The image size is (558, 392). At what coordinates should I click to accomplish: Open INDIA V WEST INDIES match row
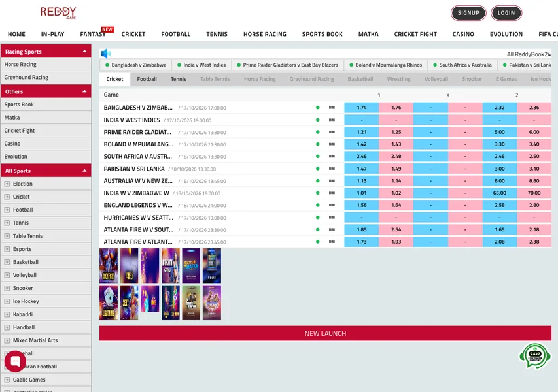[131, 120]
